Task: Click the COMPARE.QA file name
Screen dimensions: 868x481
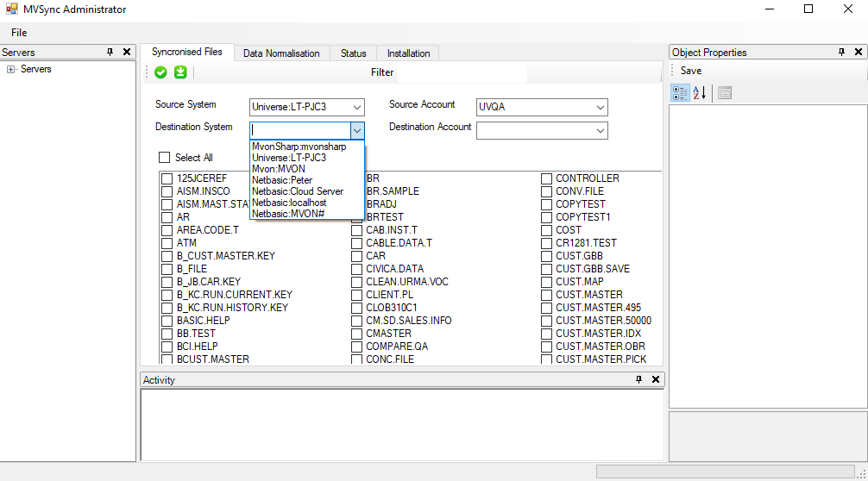Action: tap(397, 347)
